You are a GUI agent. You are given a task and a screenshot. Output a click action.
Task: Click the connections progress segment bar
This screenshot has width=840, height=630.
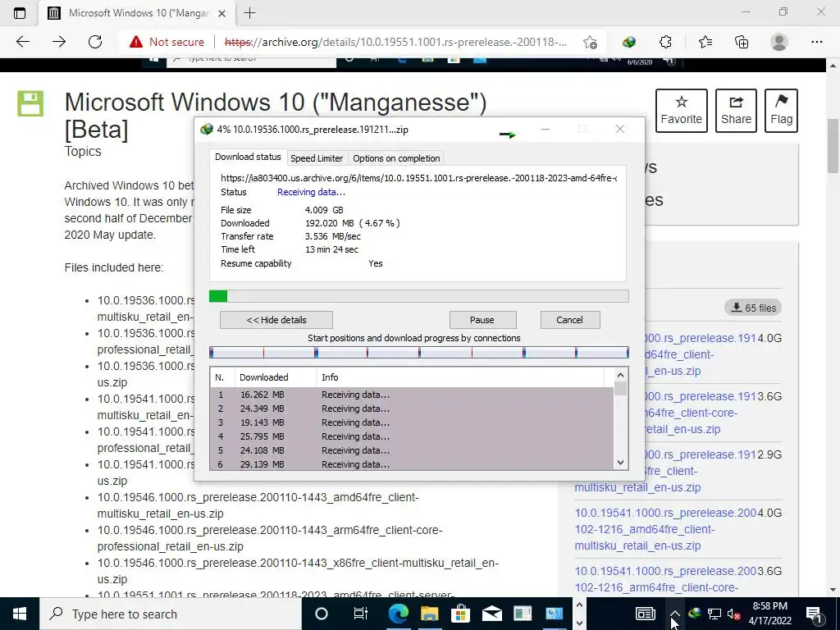(x=419, y=352)
